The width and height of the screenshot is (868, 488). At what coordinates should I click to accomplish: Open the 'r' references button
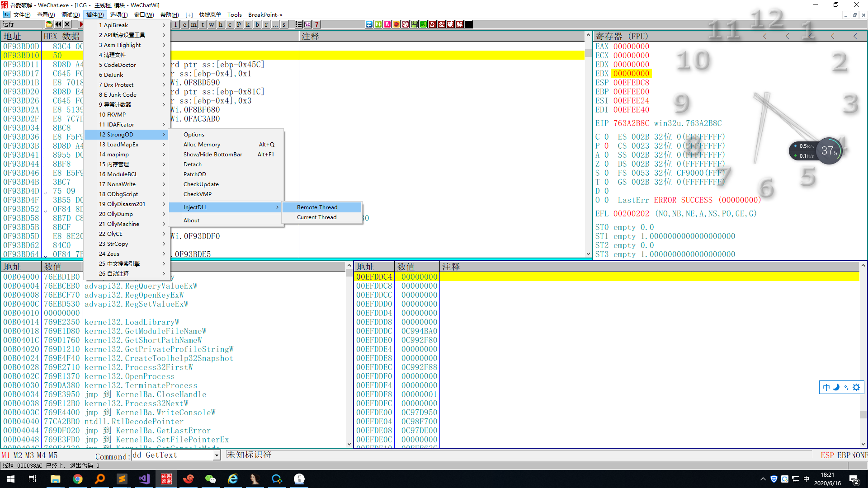pos(266,24)
